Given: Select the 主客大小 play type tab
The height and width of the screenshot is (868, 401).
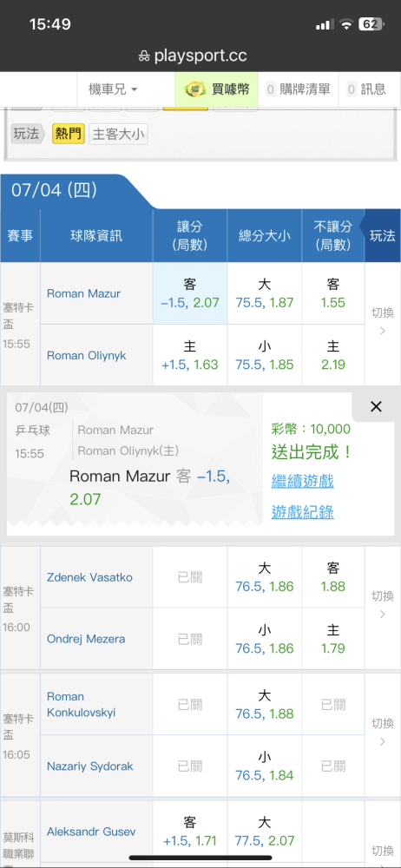Looking at the screenshot, I should [119, 134].
